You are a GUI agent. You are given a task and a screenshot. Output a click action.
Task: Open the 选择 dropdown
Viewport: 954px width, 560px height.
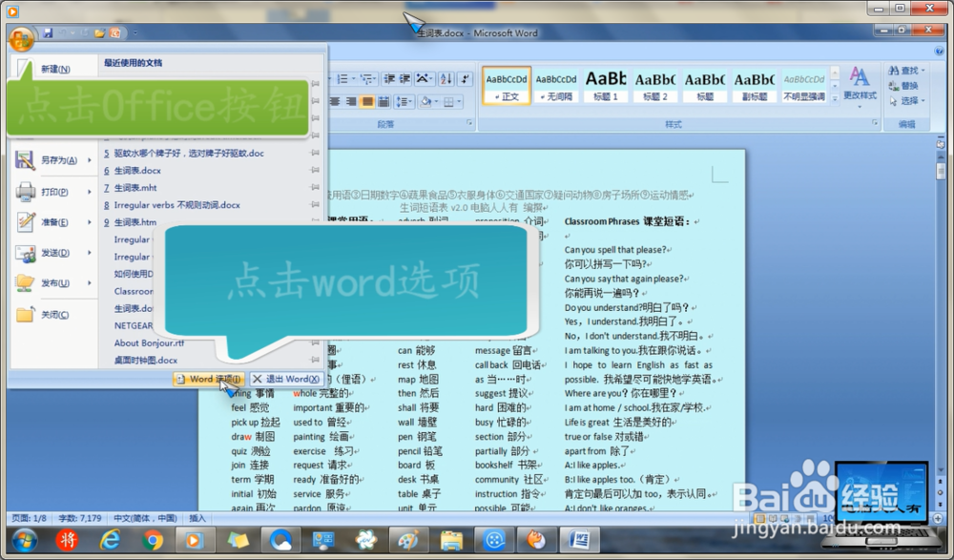[906, 101]
